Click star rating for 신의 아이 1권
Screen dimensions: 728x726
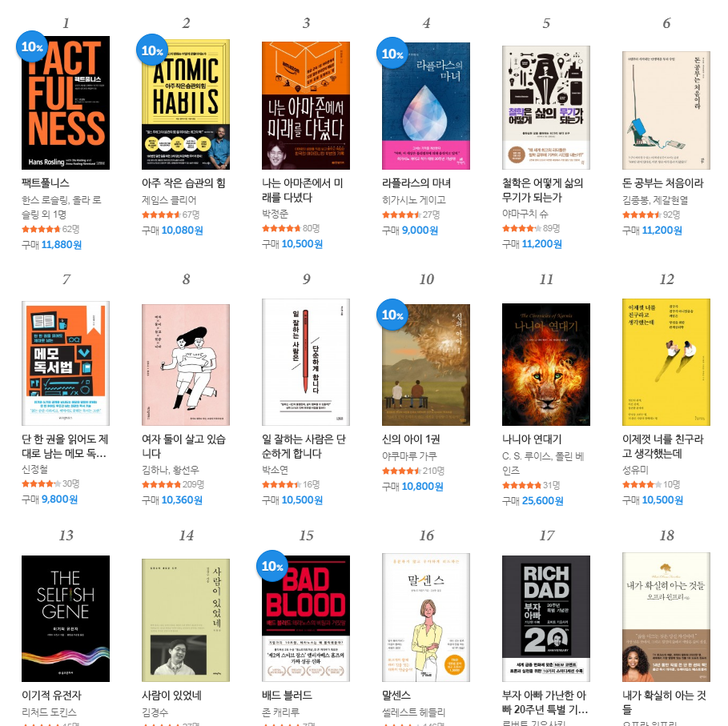(401, 471)
